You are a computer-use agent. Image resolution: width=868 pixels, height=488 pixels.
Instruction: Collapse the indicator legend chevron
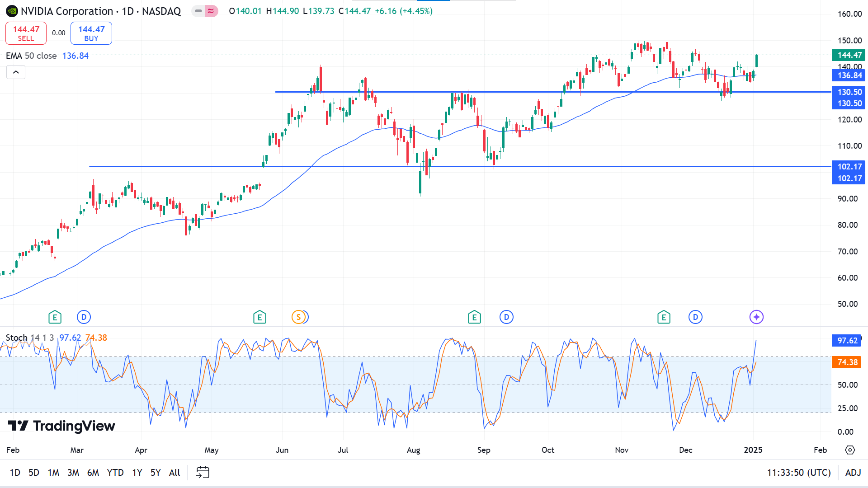tap(16, 72)
